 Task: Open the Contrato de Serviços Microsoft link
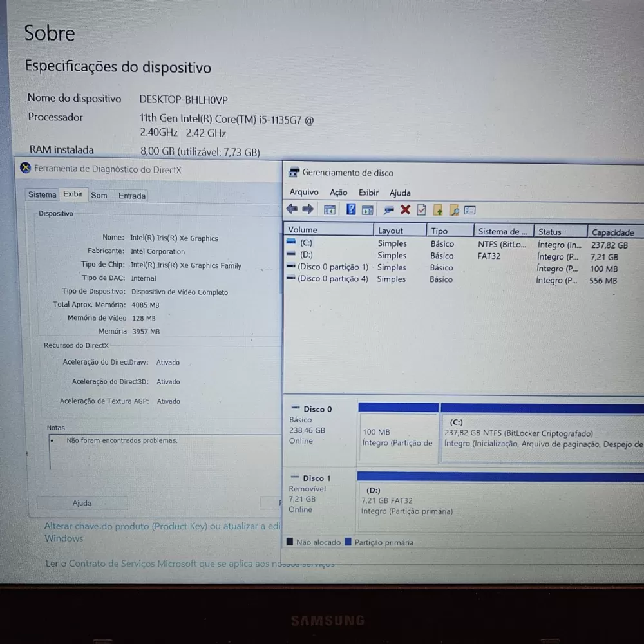tap(190, 563)
